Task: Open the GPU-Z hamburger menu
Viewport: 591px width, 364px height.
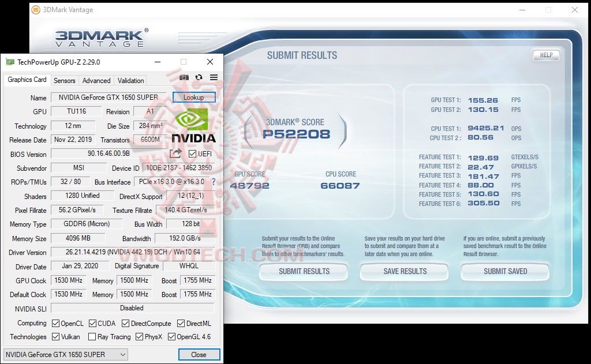Action: 214,77
